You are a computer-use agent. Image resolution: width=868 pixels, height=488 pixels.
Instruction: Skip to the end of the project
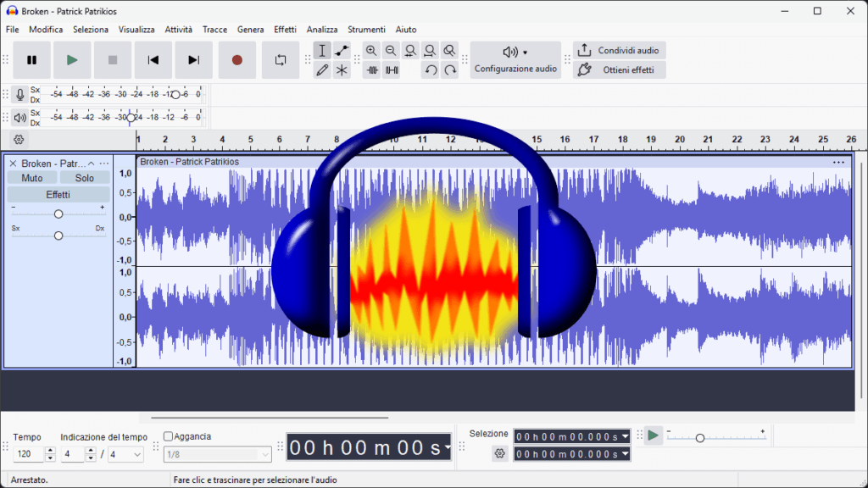pyautogui.click(x=193, y=60)
